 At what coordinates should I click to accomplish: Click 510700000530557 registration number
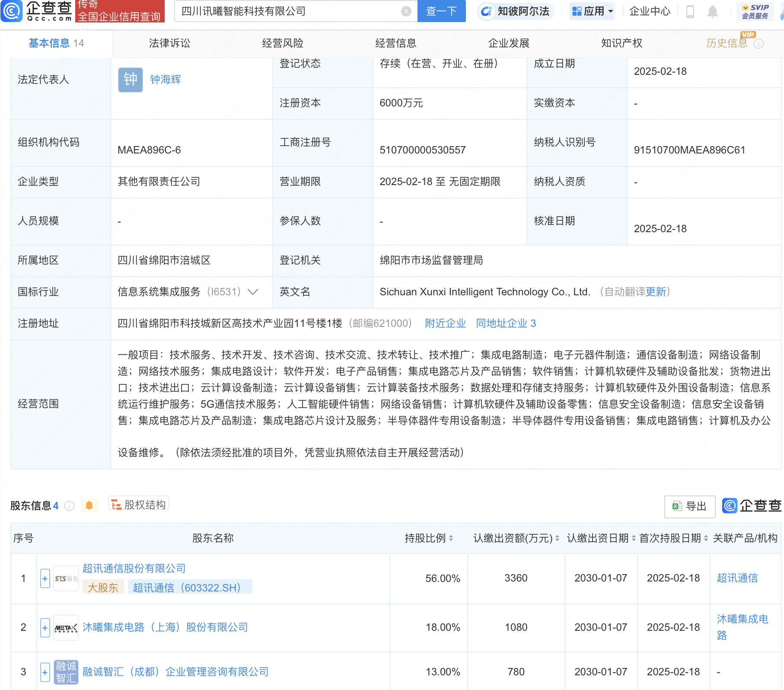423,150
